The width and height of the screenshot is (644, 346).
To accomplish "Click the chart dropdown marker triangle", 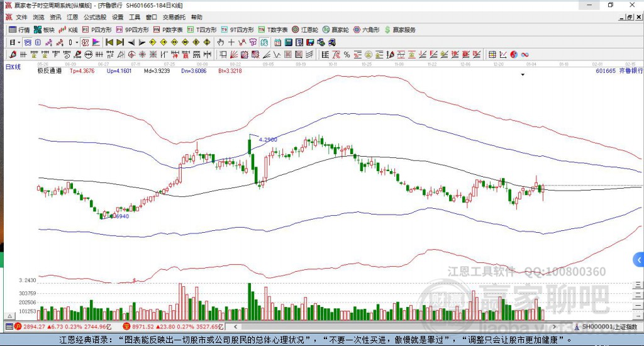I will pyautogui.click(x=523, y=75).
